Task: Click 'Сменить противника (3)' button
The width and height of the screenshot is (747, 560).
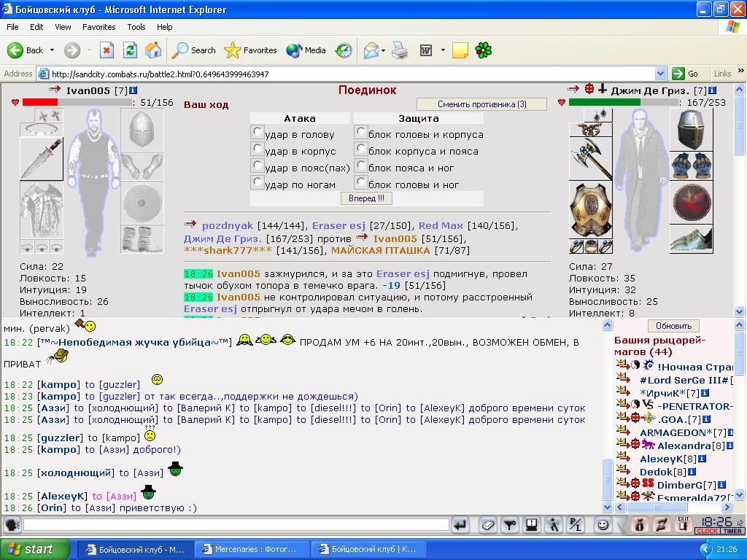Action: 481,104
